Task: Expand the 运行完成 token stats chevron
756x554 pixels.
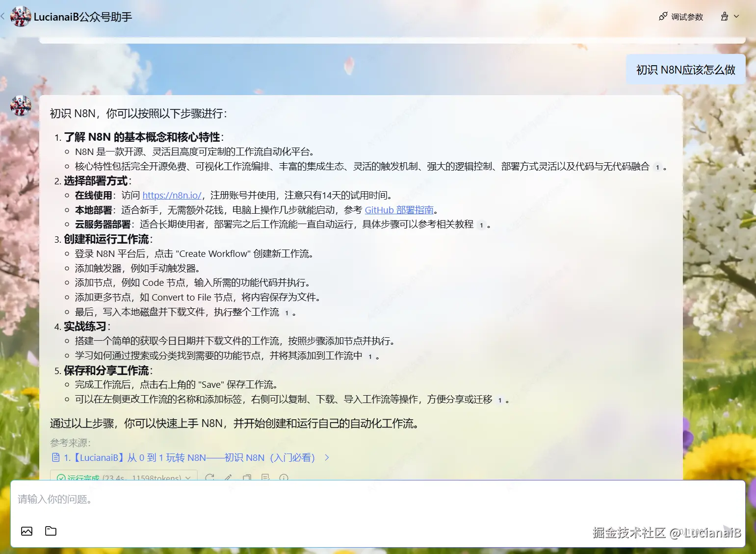Action: 188,478
